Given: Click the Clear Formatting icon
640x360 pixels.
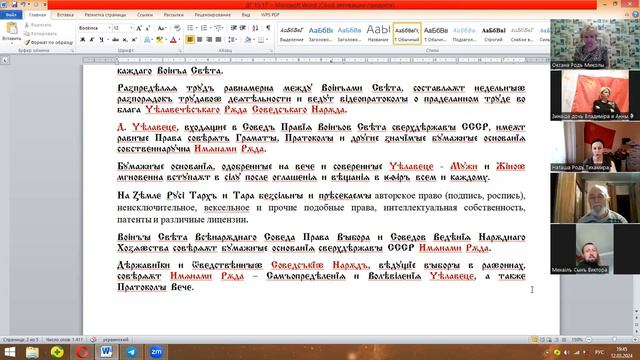Looking at the screenshot, I should (177, 28).
